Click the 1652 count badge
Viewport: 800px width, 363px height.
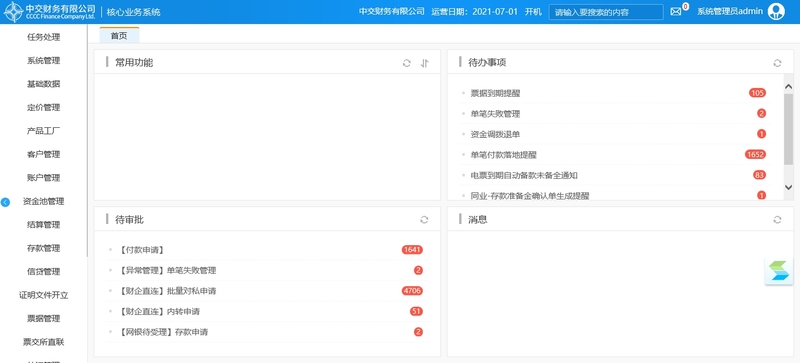click(755, 154)
